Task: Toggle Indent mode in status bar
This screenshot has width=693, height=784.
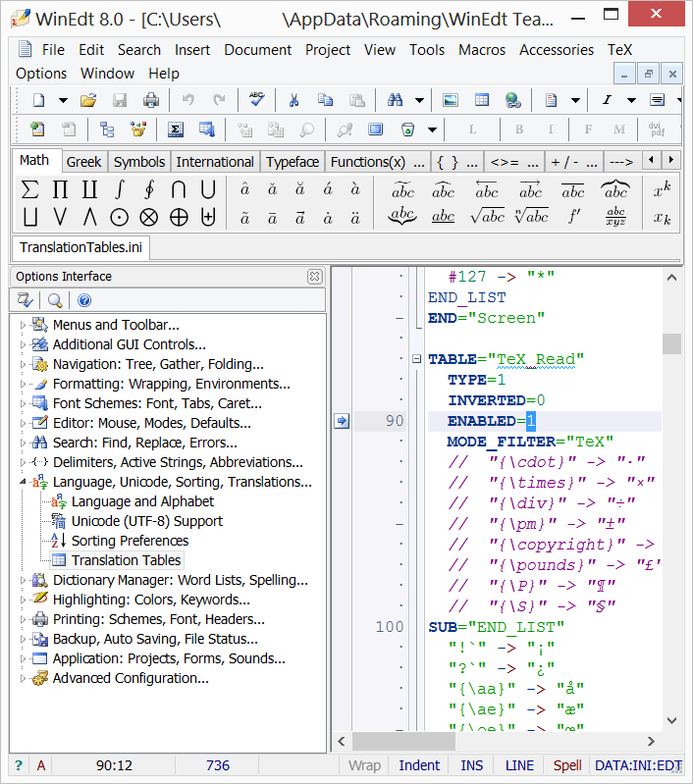Action: point(419,765)
